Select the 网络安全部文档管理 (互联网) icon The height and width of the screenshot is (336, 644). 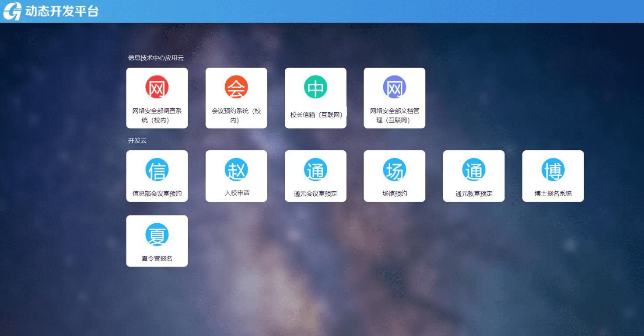[x=394, y=87]
